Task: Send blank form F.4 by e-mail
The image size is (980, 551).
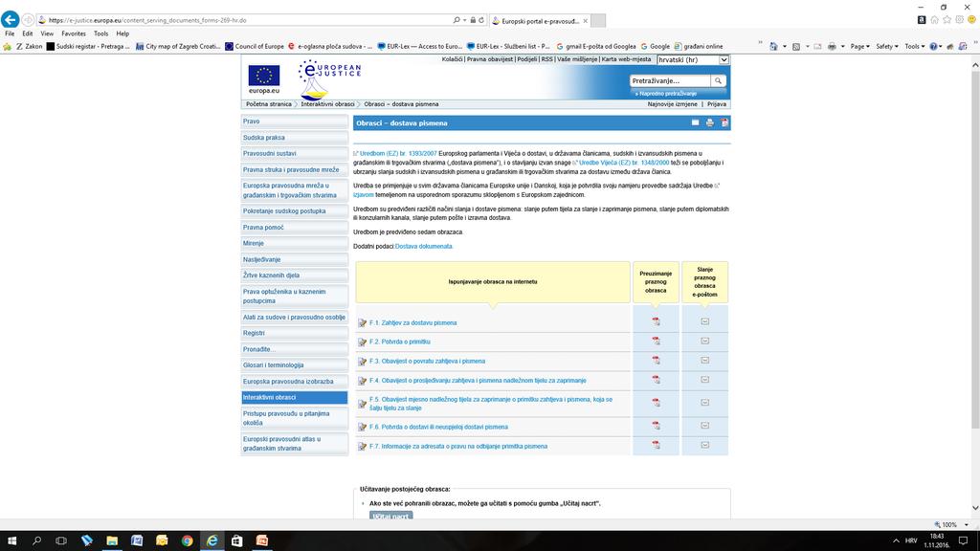Action: pyautogui.click(x=705, y=380)
